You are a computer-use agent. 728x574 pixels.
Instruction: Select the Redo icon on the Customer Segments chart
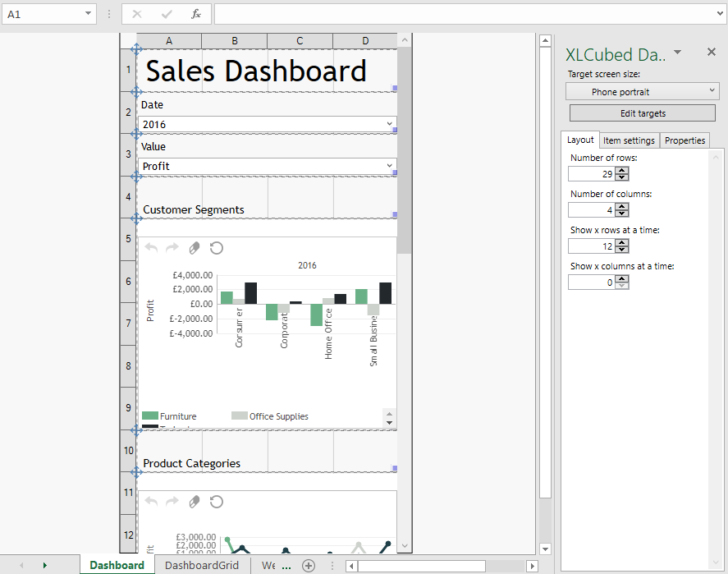coord(172,247)
